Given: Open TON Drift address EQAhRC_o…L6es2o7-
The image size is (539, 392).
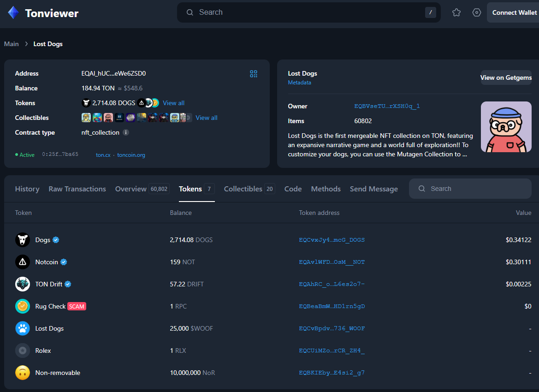Looking at the screenshot, I should (332, 284).
